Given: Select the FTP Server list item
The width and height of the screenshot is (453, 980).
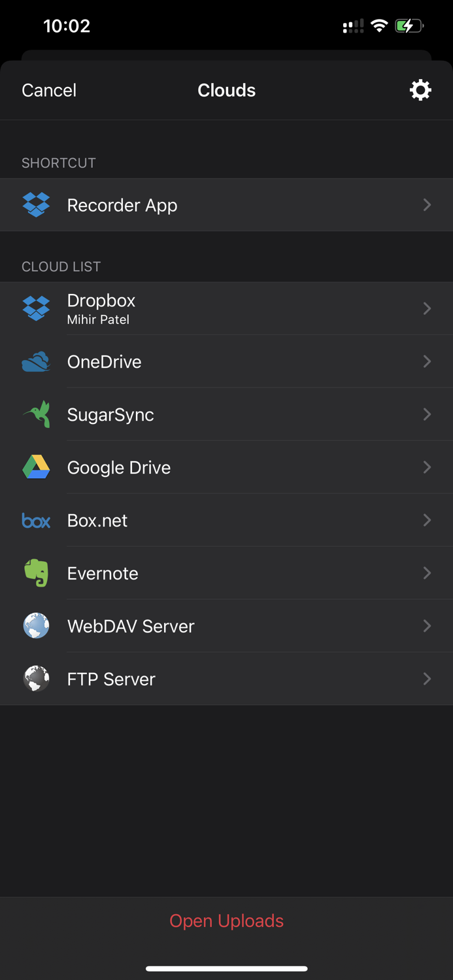Looking at the screenshot, I should coord(227,679).
